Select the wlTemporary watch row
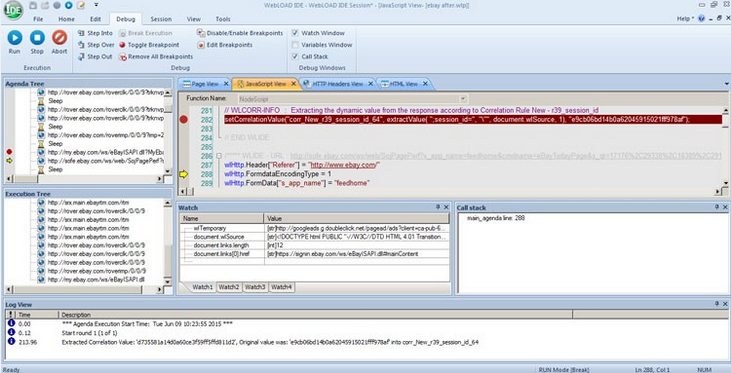 click(314, 228)
